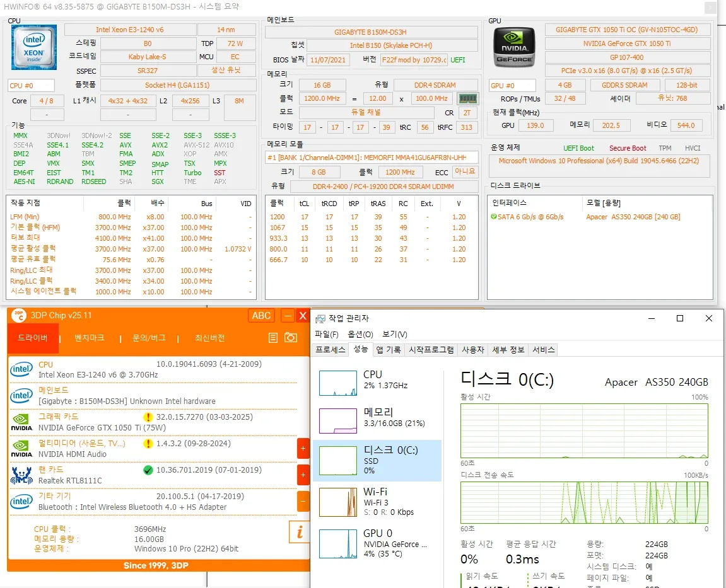Collapse other devices row with minus button
This screenshot has width=726, height=588.
pyautogui.click(x=303, y=501)
